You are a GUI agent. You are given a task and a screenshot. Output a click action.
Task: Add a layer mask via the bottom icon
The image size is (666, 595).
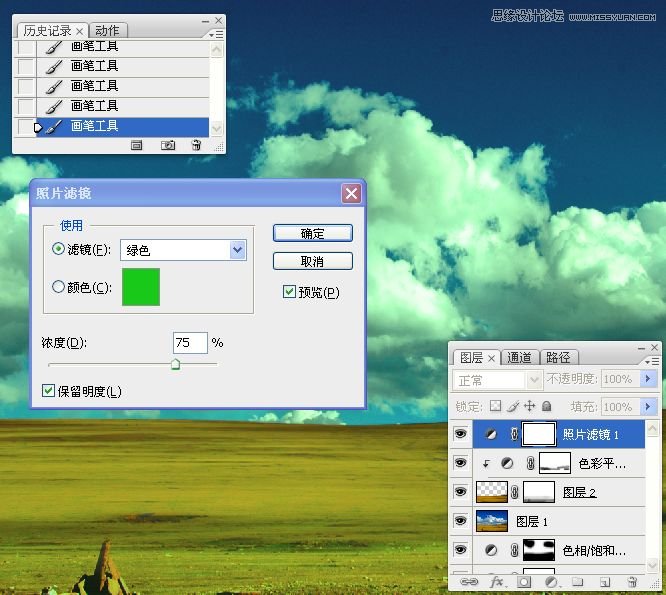pos(524,582)
